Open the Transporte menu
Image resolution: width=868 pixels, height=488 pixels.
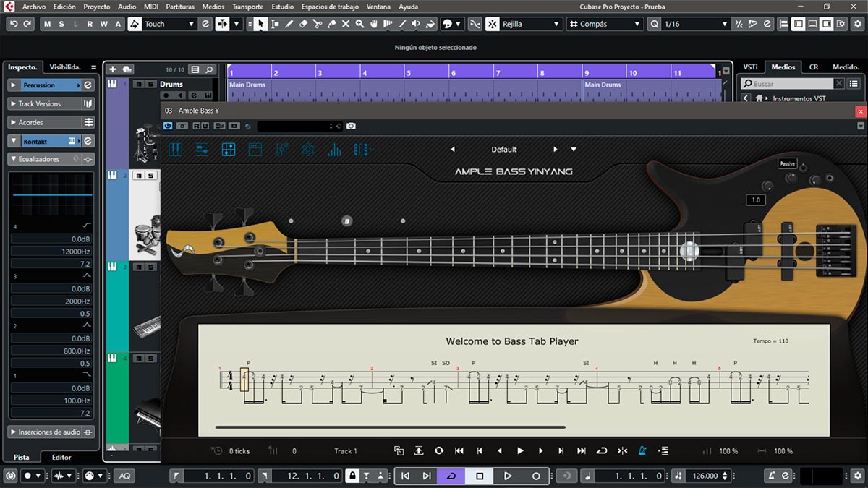point(247,7)
